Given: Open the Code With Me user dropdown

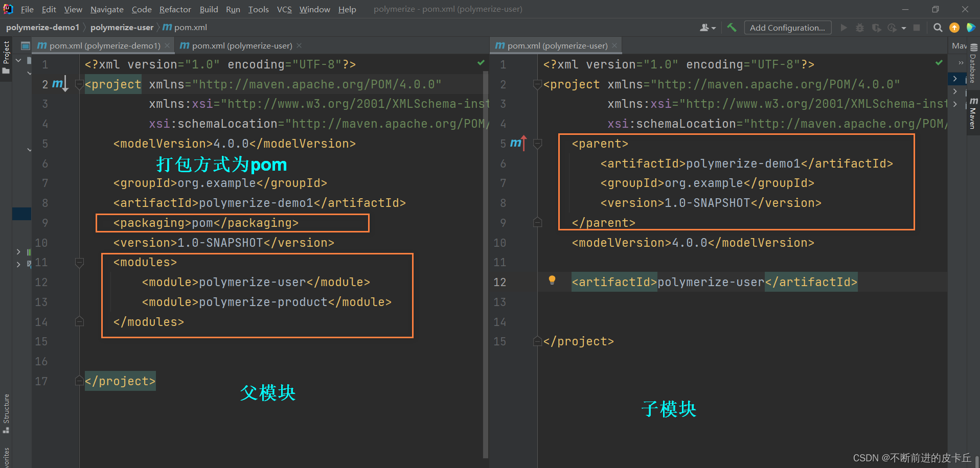Looking at the screenshot, I should [708, 28].
